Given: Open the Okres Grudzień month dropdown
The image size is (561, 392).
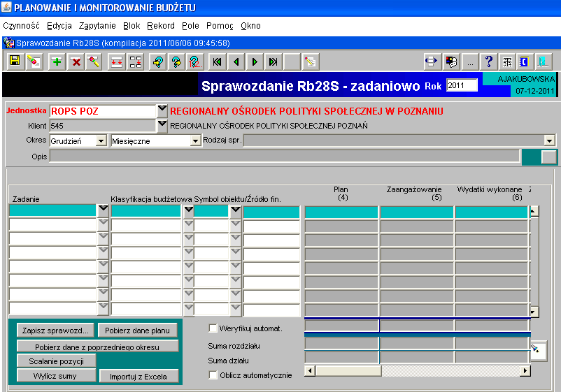Looking at the screenshot, I should [x=101, y=140].
